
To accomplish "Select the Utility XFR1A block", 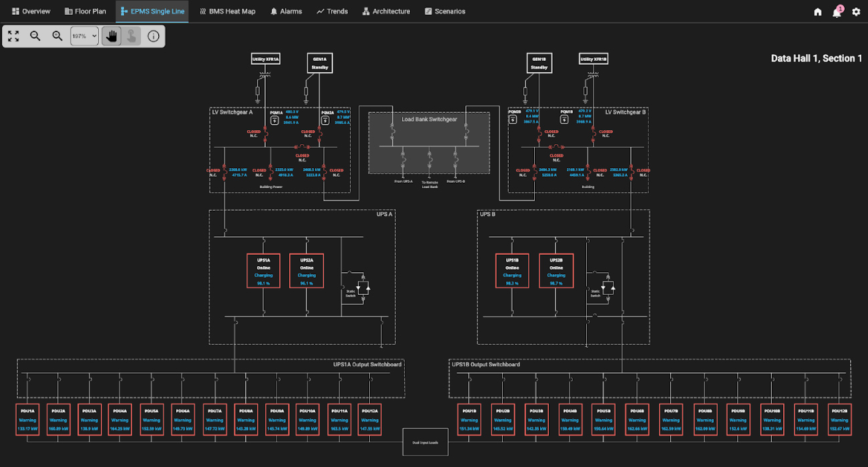I will 266,59.
